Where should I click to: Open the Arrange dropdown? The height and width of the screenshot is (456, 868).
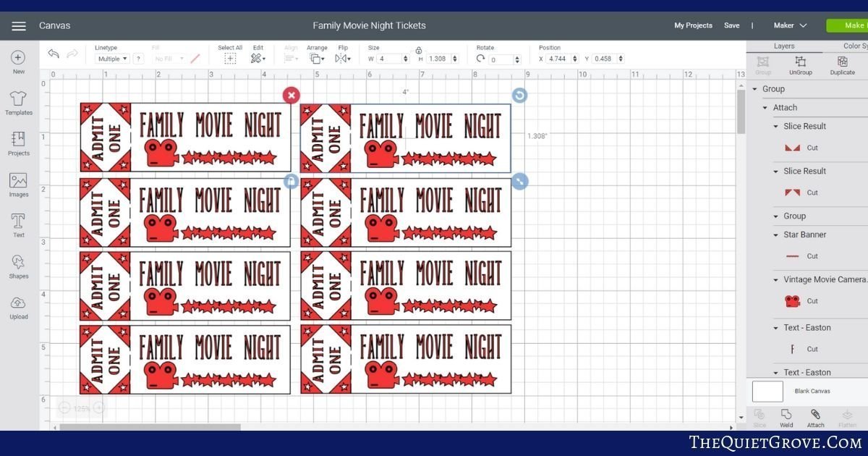pos(317,59)
